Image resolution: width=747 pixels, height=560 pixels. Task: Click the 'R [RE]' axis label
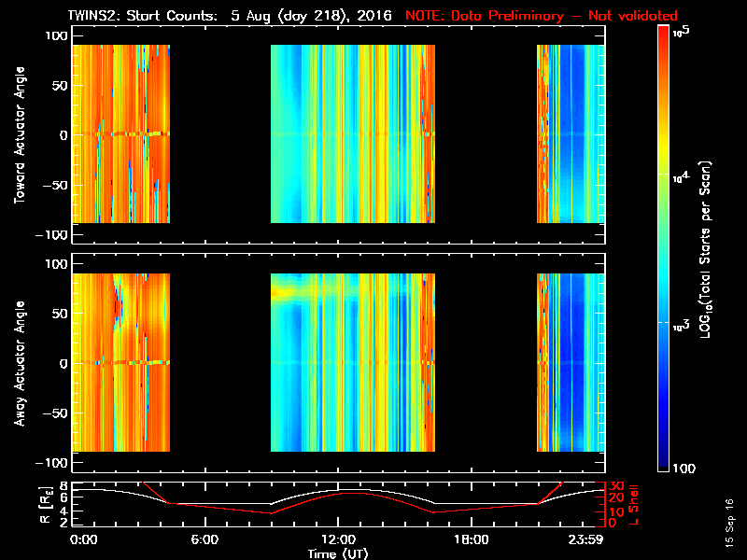[45, 504]
